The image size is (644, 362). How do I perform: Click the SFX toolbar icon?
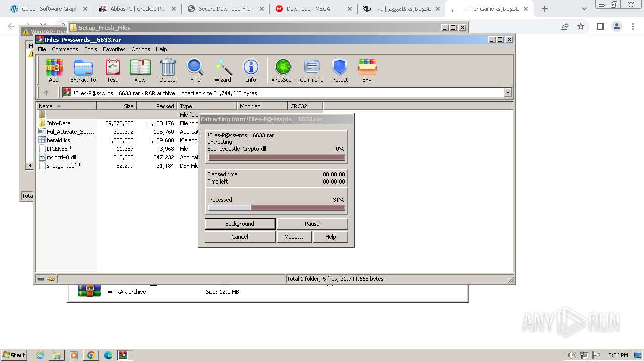[x=367, y=71]
